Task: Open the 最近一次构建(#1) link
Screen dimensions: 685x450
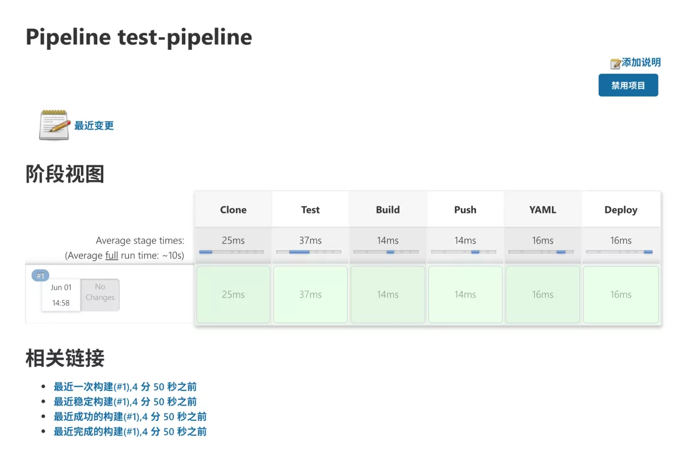Action: pyautogui.click(x=125, y=387)
